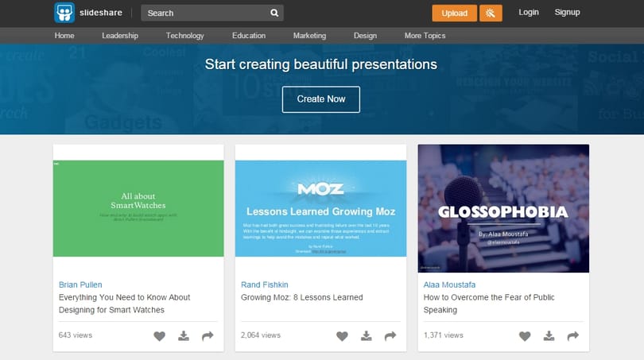Go to the Technology topic
The image size is (644, 360).
point(184,36)
